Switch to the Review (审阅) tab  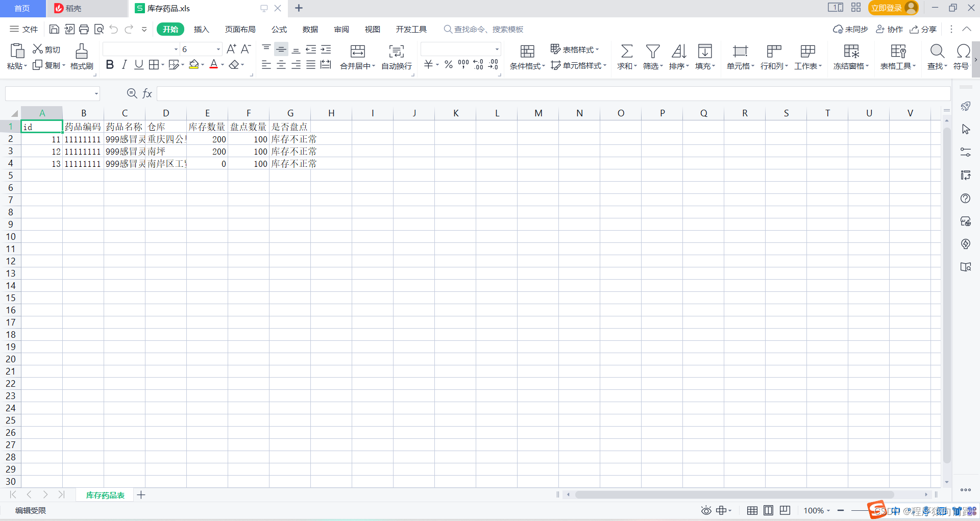pyautogui.click(x=341, y=29)
